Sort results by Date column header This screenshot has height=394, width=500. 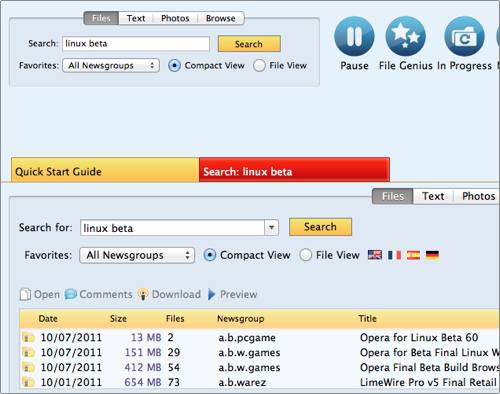(x=48, y=318)
